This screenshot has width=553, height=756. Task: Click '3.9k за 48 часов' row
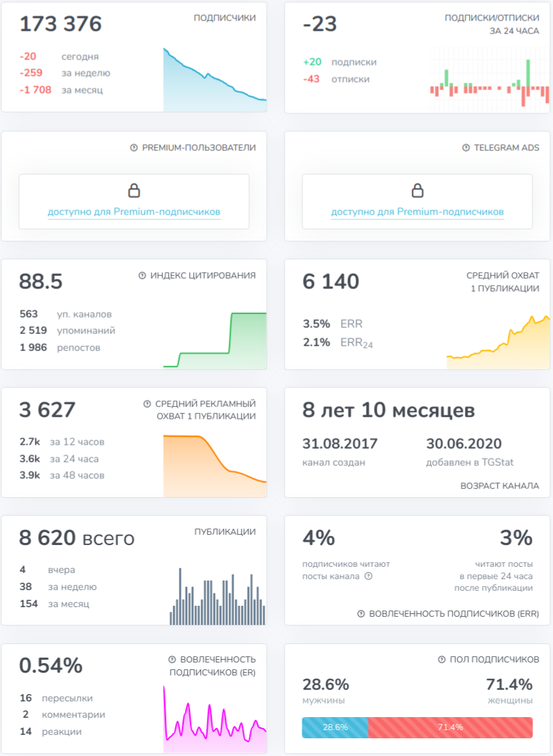coord(61,475)
